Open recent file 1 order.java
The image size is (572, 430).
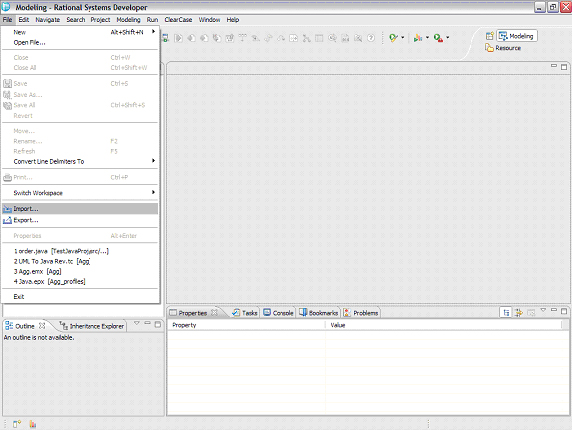click(x=80, y=251)
